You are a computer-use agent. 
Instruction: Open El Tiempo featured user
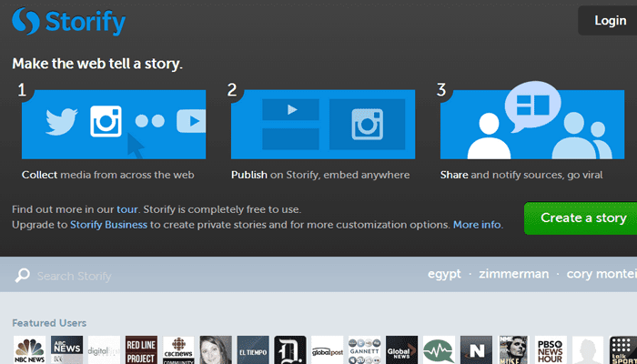point(253,349)
